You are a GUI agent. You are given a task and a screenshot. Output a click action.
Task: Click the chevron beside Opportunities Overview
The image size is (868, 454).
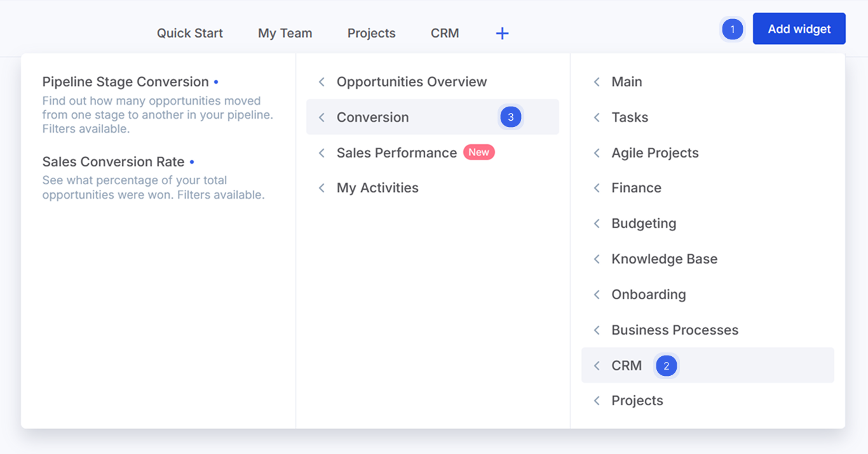pos(322,82)
